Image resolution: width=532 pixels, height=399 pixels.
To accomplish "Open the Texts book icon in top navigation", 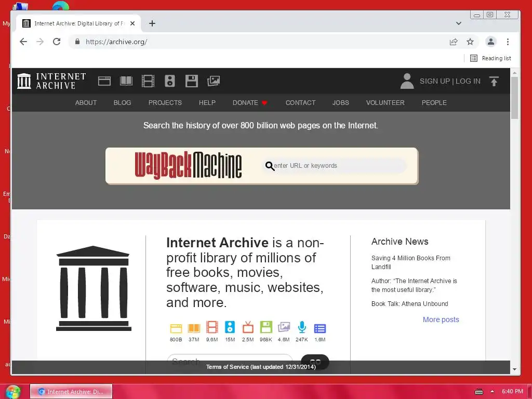I will click(126, 81).
